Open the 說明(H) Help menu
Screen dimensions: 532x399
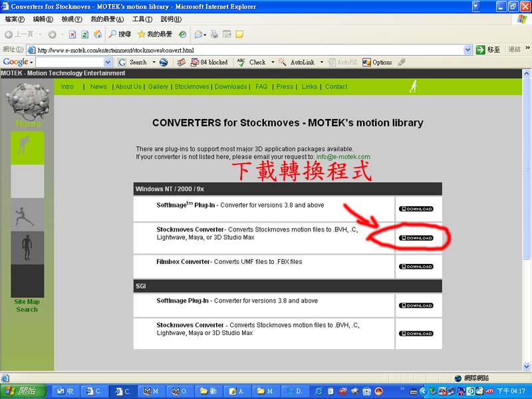pos(171,19)
